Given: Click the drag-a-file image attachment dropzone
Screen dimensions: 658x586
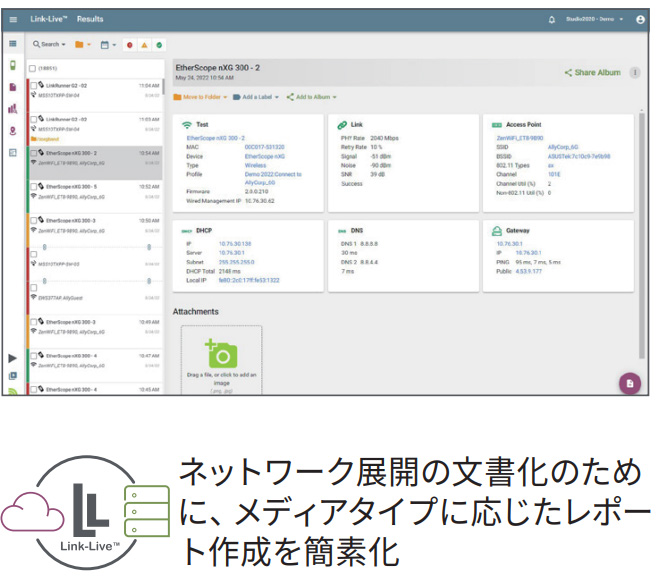Looking at the screenshot, I should pos(222,360).
